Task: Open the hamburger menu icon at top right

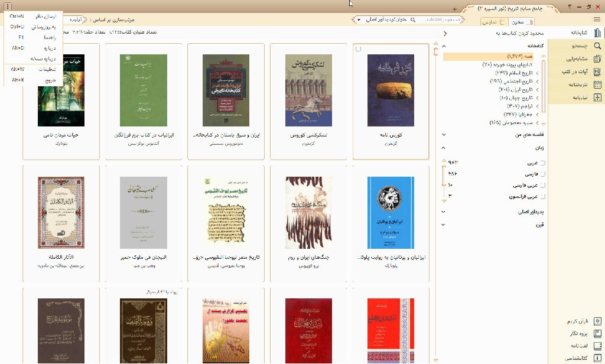Action: [x=597, y=19]
